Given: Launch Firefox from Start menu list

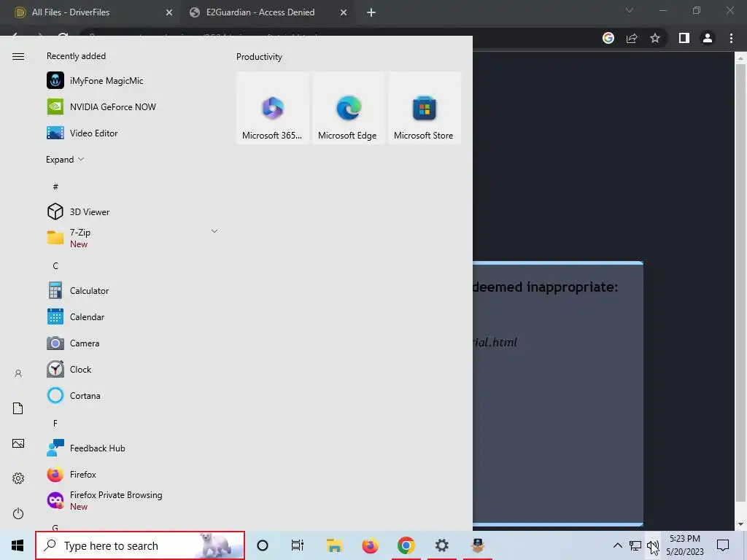Looking at the screenshot, I should pyautogui.click(x=131, y=474).
